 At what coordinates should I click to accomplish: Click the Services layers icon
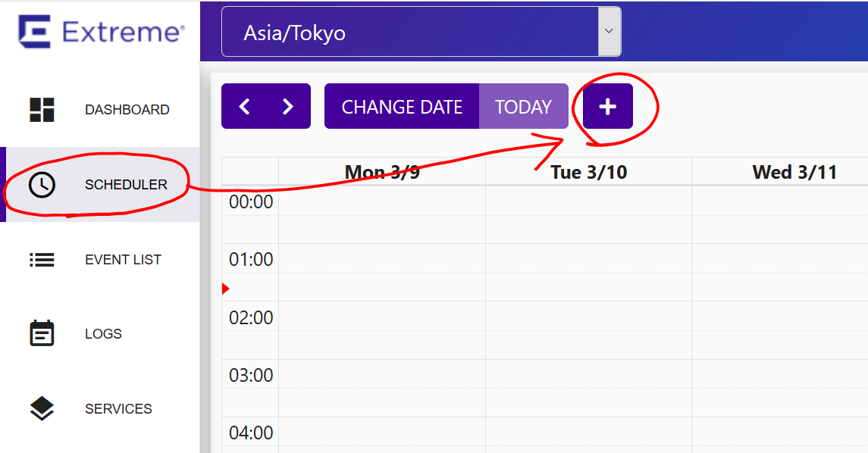point(42,409)
